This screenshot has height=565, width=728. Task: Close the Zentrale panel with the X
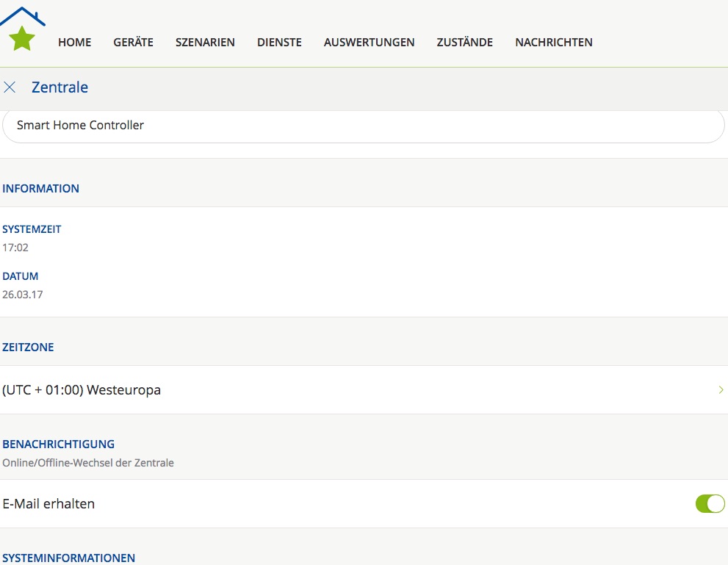pos(10,87)
